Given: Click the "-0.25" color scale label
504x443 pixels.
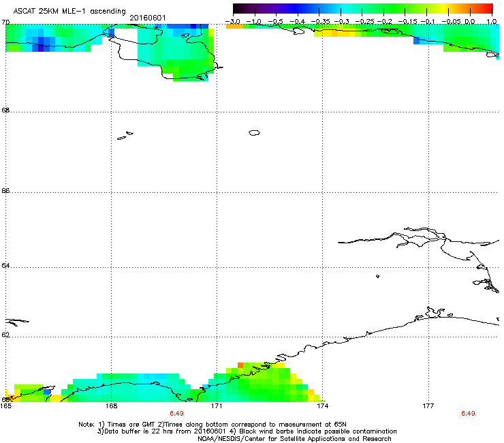Looking at the screenshot, I should click(x=364, y=22).
